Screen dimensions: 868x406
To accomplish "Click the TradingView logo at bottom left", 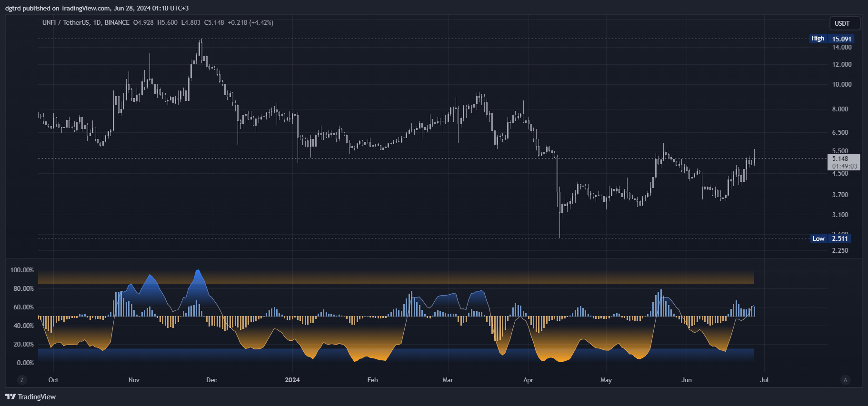I will click(x=30, y=396).
